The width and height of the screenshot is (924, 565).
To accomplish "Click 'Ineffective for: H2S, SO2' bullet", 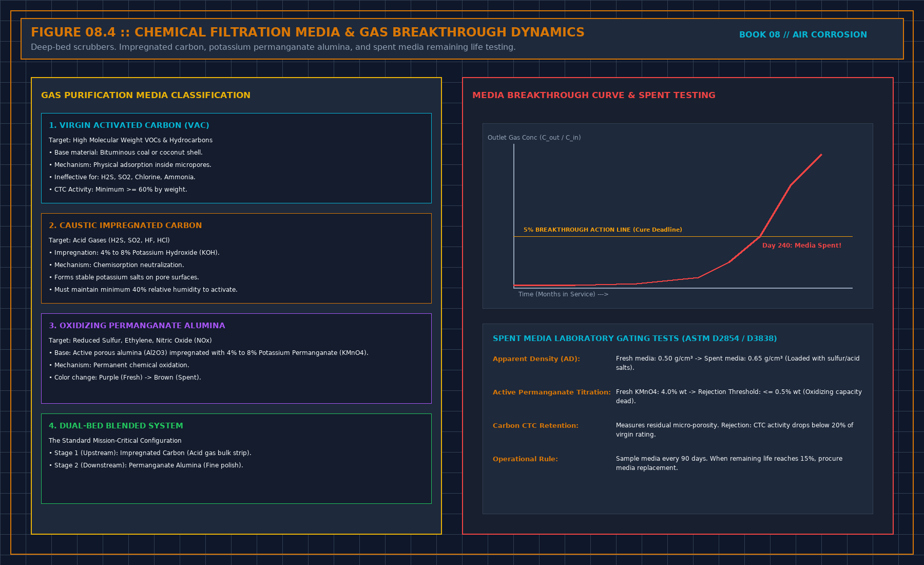I will pos(122,177).
